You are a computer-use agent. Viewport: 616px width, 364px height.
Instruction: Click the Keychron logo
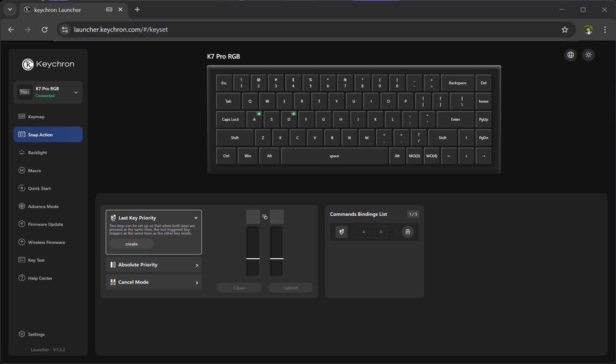pos(48,64)
